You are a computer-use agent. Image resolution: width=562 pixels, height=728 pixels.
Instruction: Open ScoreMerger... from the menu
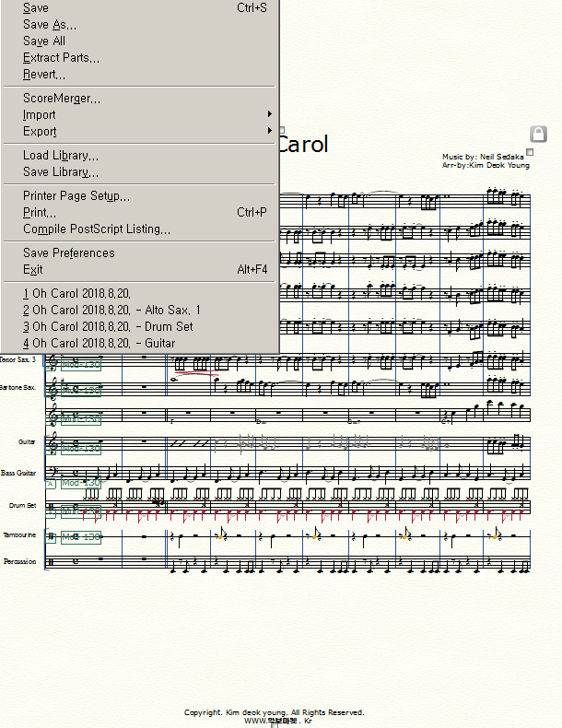[x=62, y=98]
